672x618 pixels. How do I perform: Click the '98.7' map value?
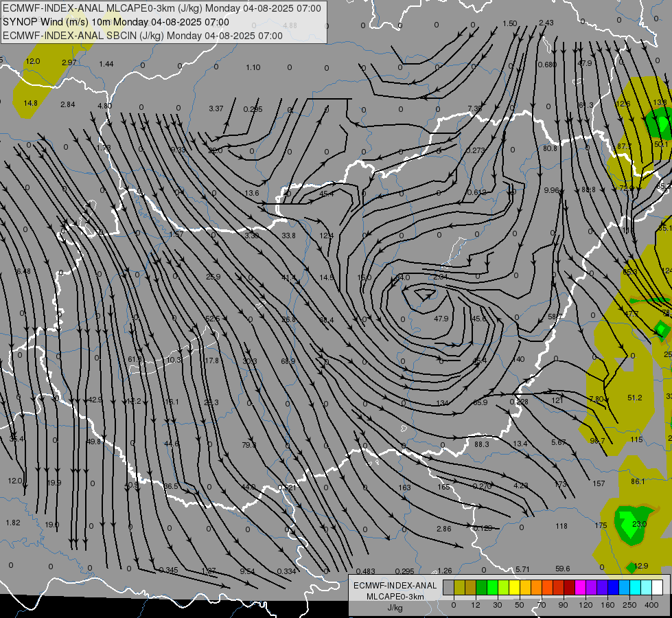(597, 440)
